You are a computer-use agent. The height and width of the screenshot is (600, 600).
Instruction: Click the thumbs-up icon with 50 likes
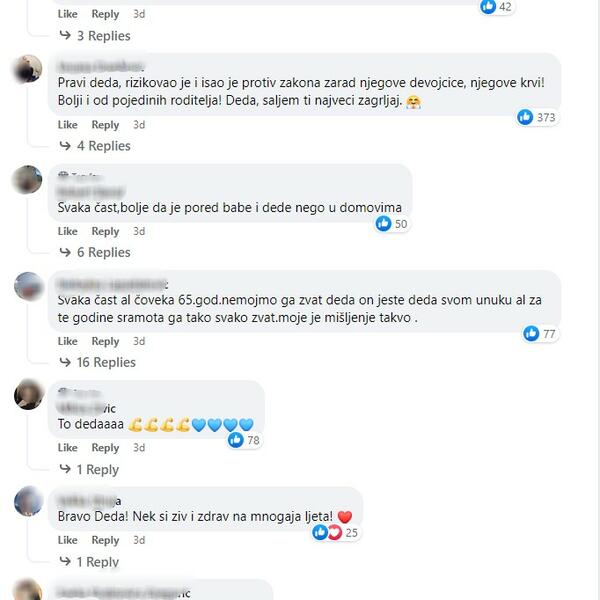[383, 223]
